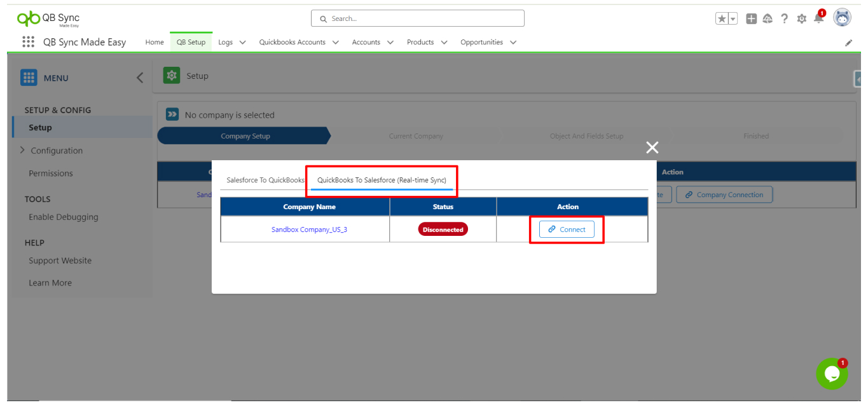Open the global actions plus icon
The image size is (868, 405).
(x=751, y=19)
